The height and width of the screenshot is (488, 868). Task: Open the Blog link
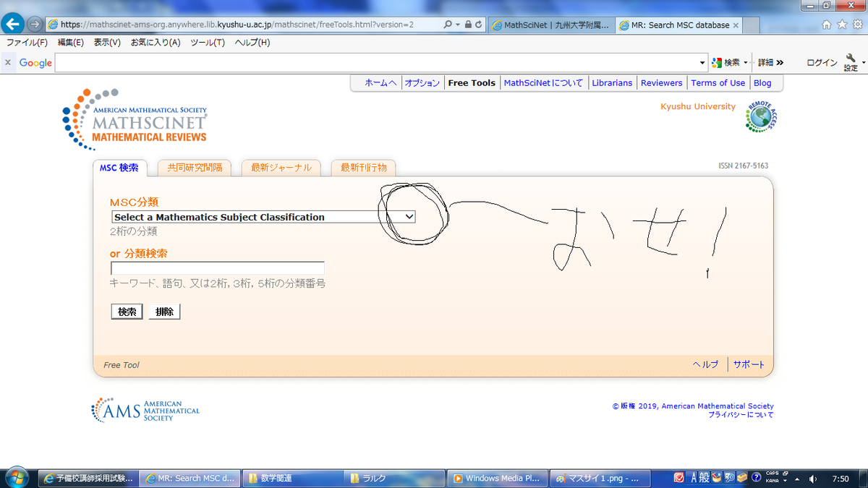[x=762, y=83]
